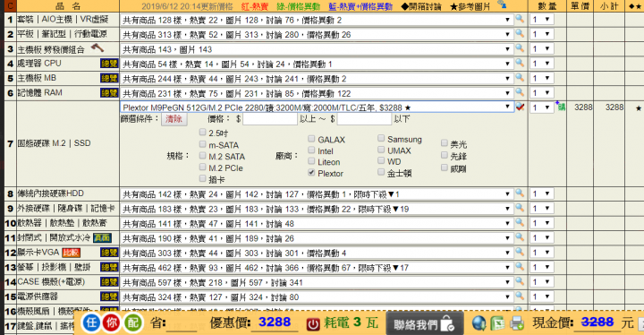Screen dimensions: 644x335
Task: Click the maximum price input field
Action: pos(364,119)
